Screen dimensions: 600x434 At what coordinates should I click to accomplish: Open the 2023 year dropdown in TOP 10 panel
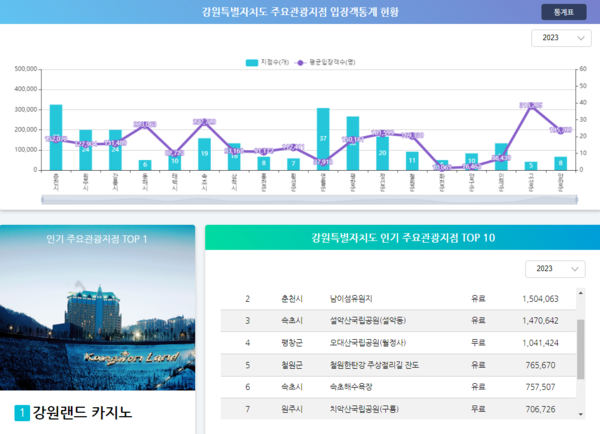tap(556, 269)
